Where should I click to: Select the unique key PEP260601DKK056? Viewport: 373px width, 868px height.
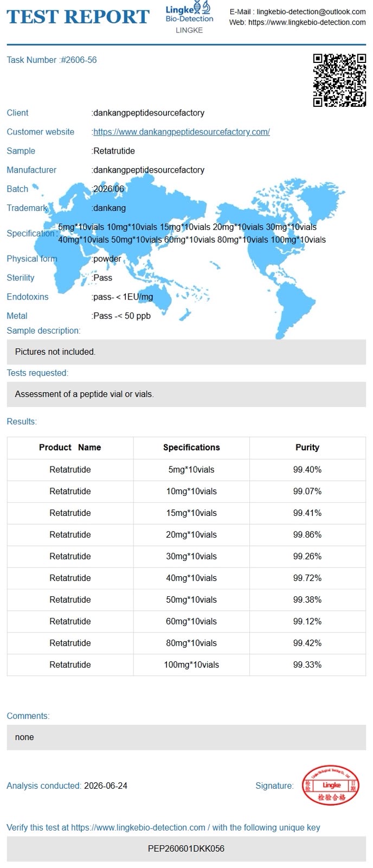186,848
